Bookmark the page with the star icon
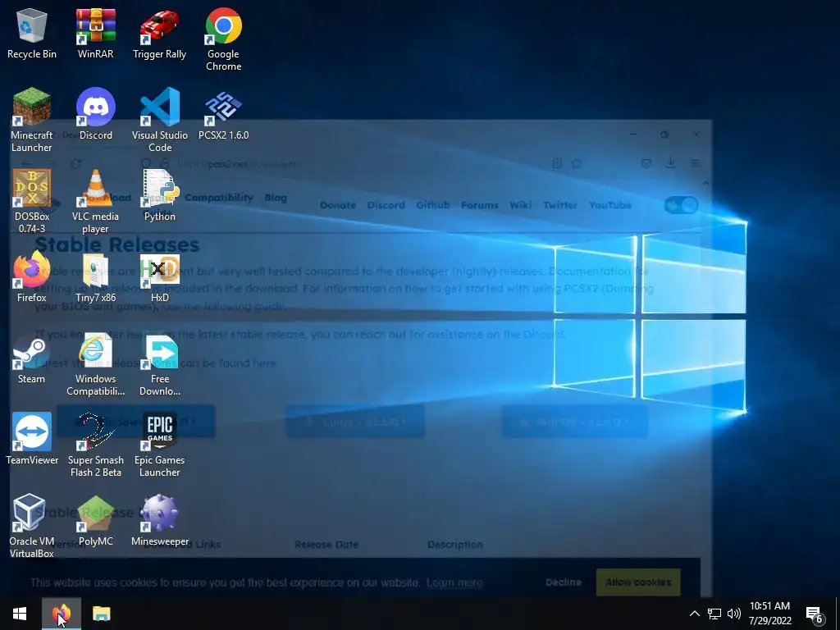This screenshot has height=630, width=840. pyautogui.click(x=577, y=163)
